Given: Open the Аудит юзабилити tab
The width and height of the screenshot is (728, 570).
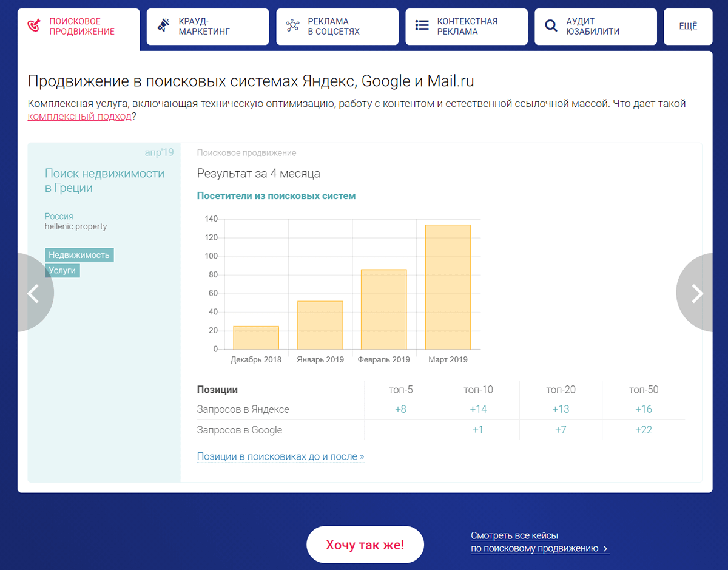Looking at the screenshot, I should tap(593, 27).
